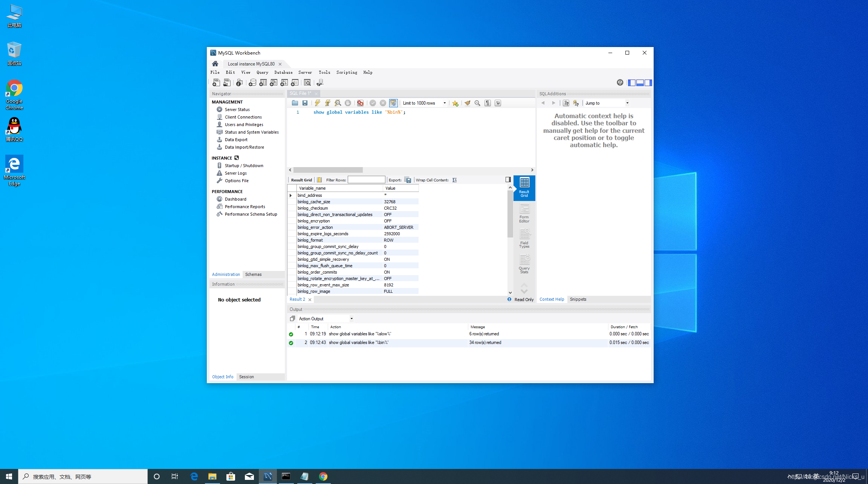Open the Server menu
This screenshot has width=868, height=484.
[x=305, y=72]
